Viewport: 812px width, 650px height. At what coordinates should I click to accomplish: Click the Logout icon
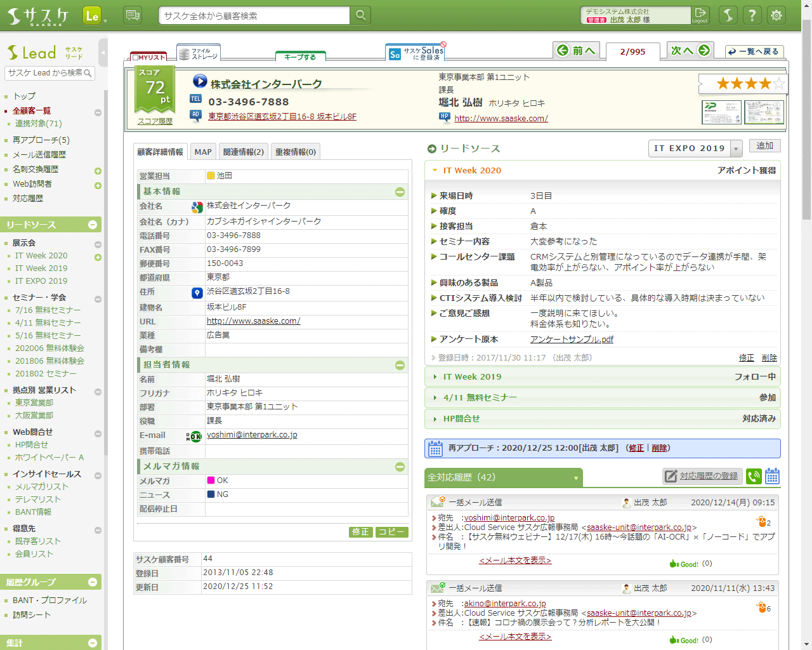700,15
